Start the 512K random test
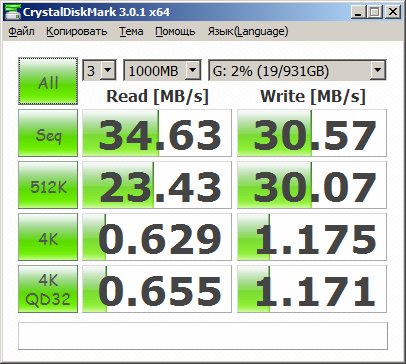This screenshot has width=406, height=364. [48, 185]
